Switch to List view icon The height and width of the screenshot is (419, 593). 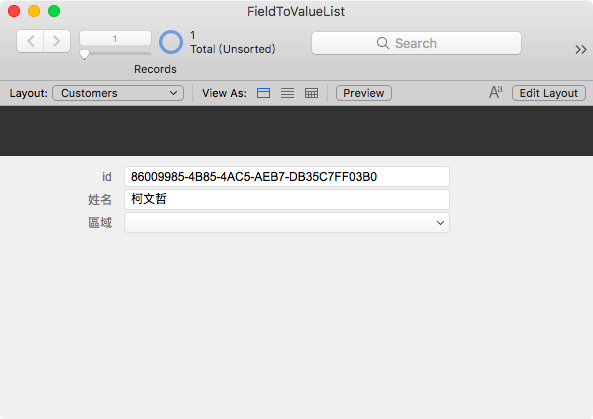click(x=287, y=93)
